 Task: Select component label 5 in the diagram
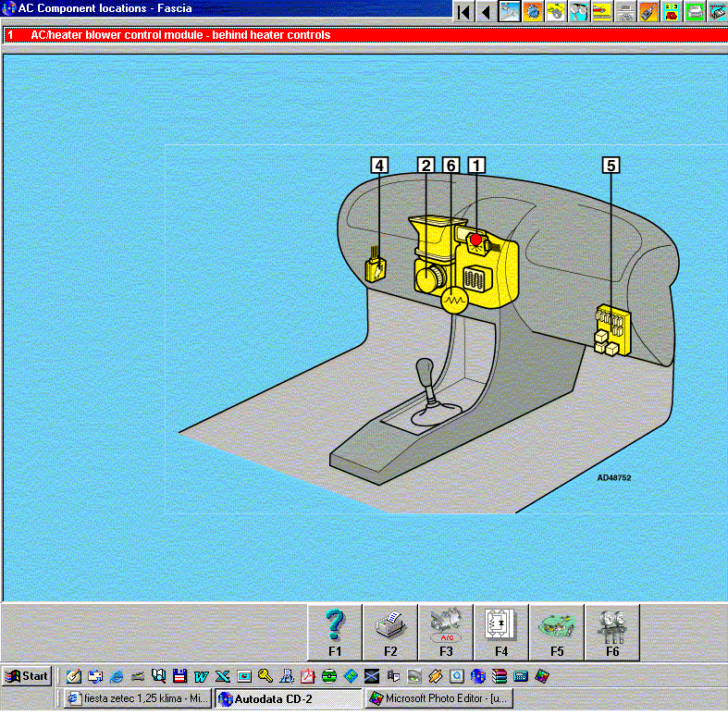[x=611, y=166]
